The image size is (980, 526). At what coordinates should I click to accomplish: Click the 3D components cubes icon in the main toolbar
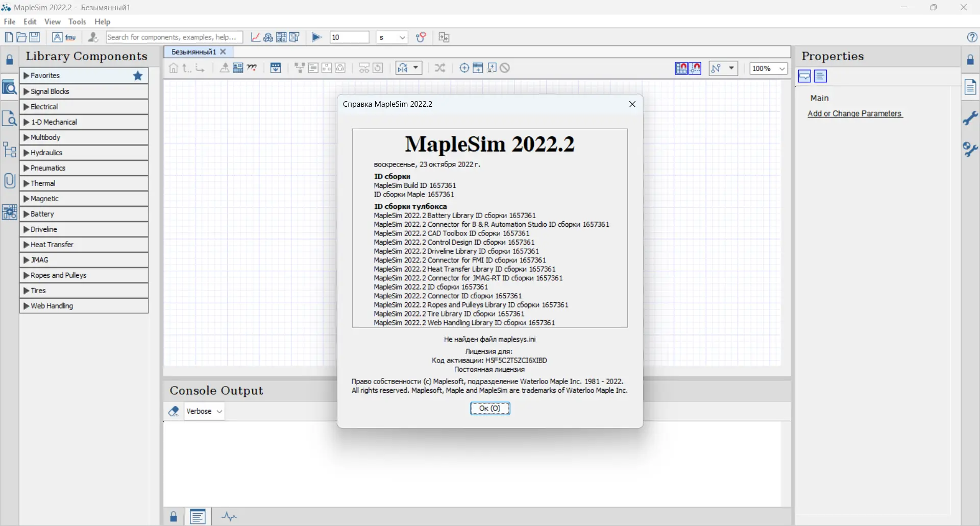268,37
